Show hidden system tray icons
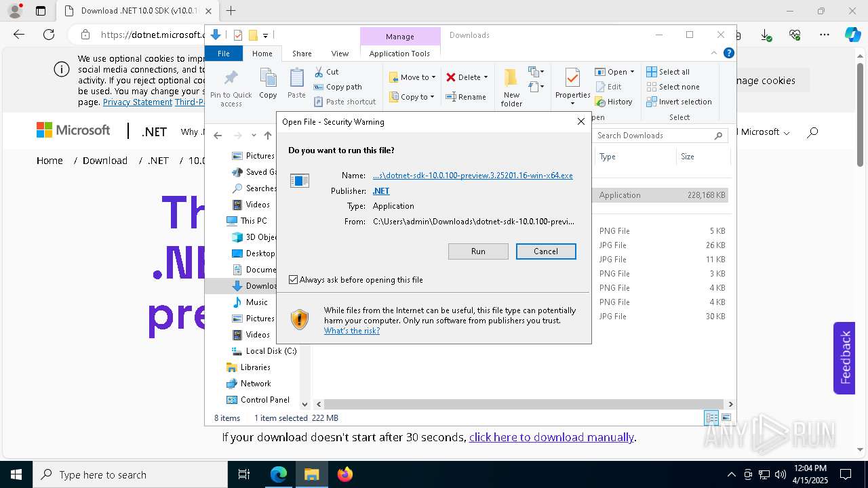This screenshot has width=868, height=488. pos(731,474)
